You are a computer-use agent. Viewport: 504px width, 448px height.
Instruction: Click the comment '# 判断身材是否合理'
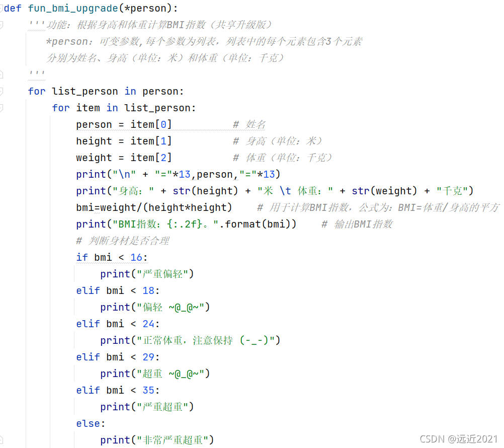coord(123,241)
